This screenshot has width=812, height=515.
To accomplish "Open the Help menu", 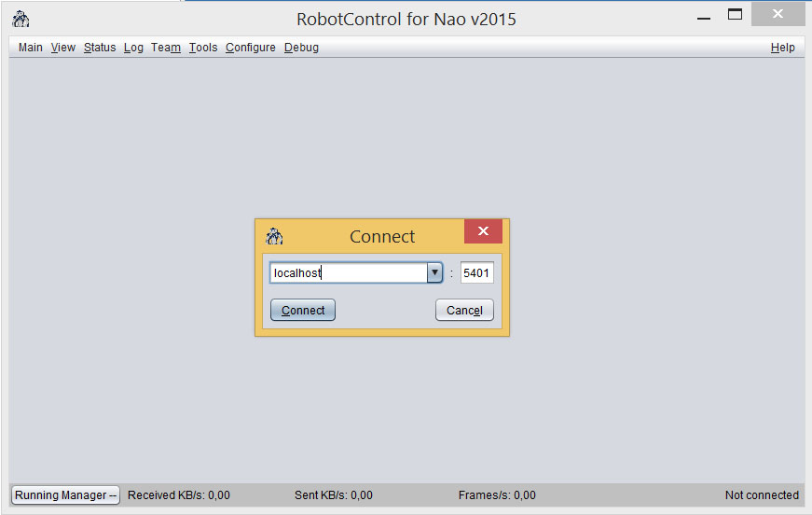I will coord(782,48).
